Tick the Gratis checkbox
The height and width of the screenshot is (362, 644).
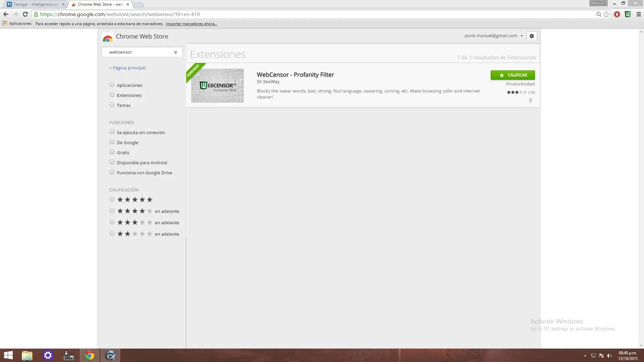[112, 152]
